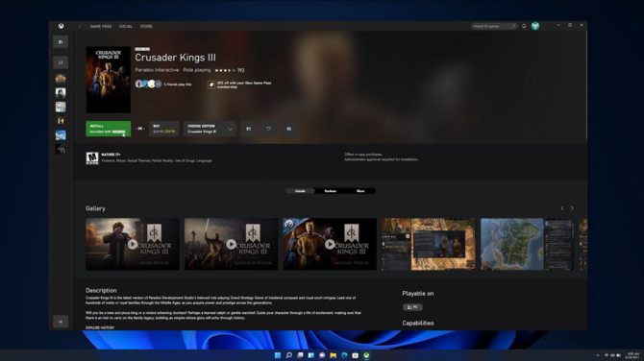Screen dimensions: 644x361
Task: Open the Store tab
Action: point(146,26)
